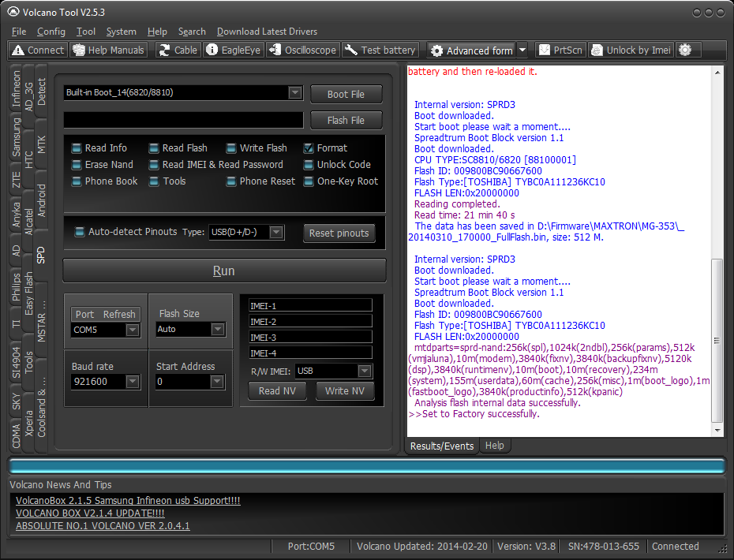
Task: Click Test battery tool
Action: pos(380,50)
